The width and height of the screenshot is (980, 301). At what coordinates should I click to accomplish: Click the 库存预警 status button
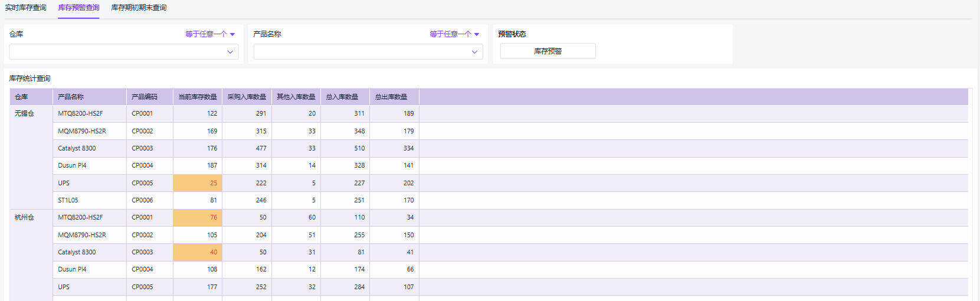tap(548, 51)
